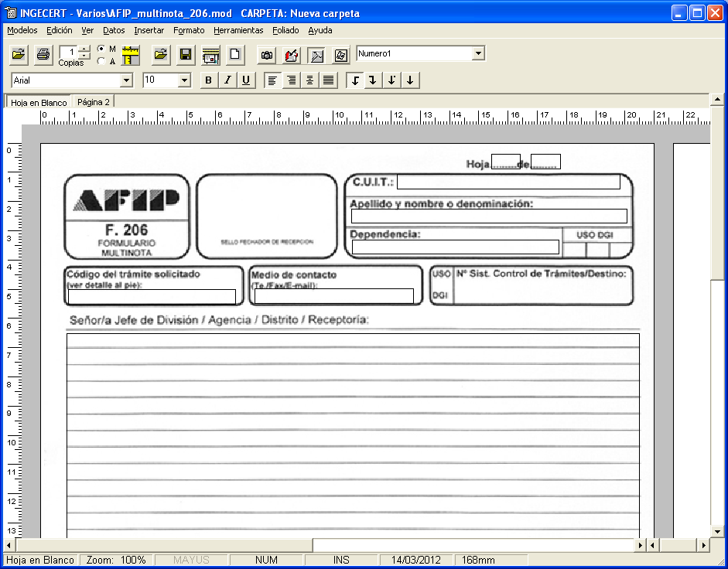Screen dimensions: 728x569
Task: Click the Código del trámite solicitado field
Action: click(152, 297)
